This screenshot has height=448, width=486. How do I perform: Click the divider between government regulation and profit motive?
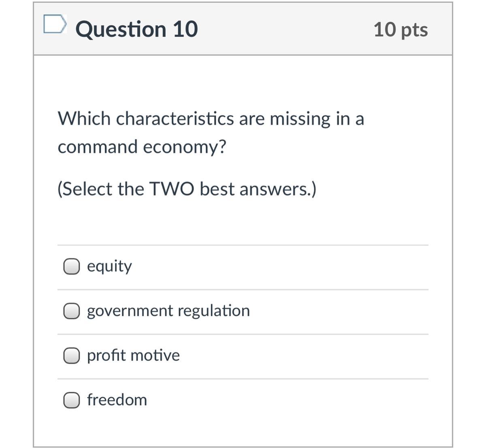click(243, 334)
